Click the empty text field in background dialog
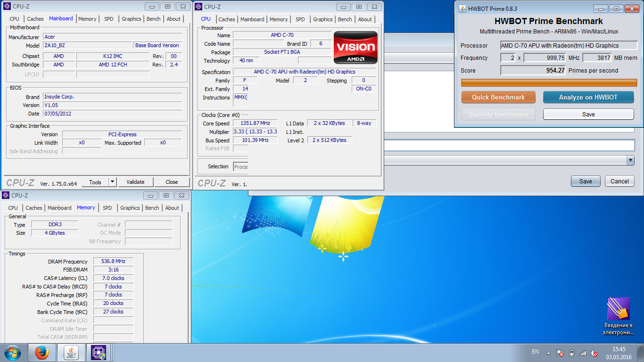This screenshot has height=362, width=644. pyautogui.click(x=509, y=145)
